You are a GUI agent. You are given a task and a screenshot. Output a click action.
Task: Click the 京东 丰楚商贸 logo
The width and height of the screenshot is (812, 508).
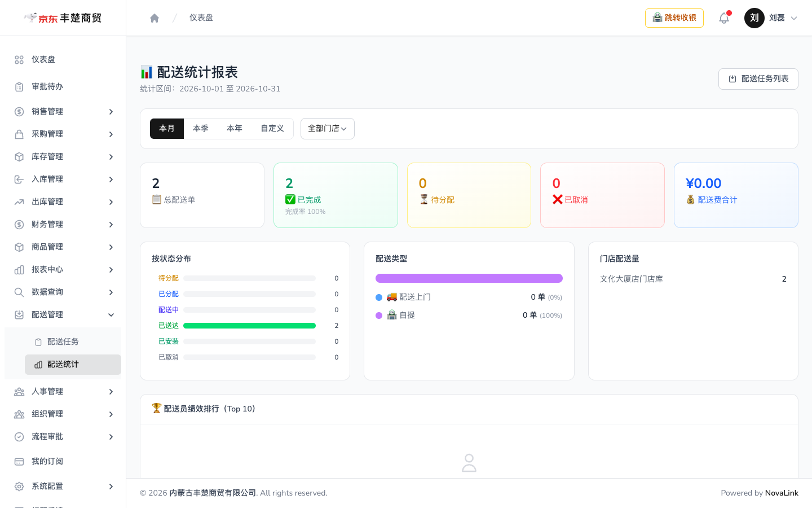63,18
